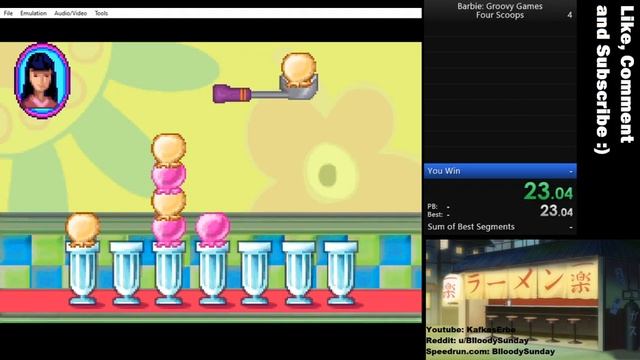Screen dimensions: 640x360
Task: Click the ramen shop image
Action: [533, 300]
